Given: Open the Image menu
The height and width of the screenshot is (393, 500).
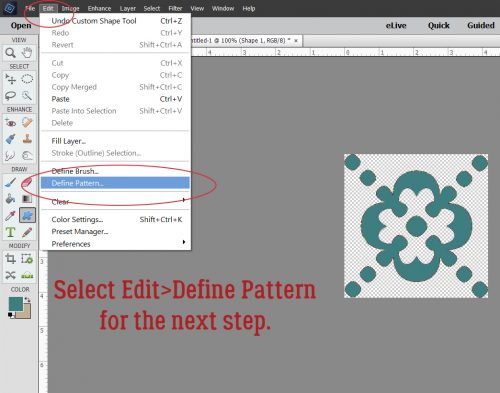Looking at the screenshot, I should 70,8.
